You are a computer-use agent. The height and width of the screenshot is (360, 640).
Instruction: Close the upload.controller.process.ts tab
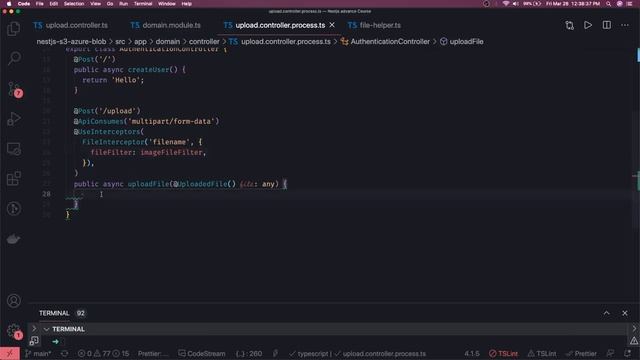[332, 25]
